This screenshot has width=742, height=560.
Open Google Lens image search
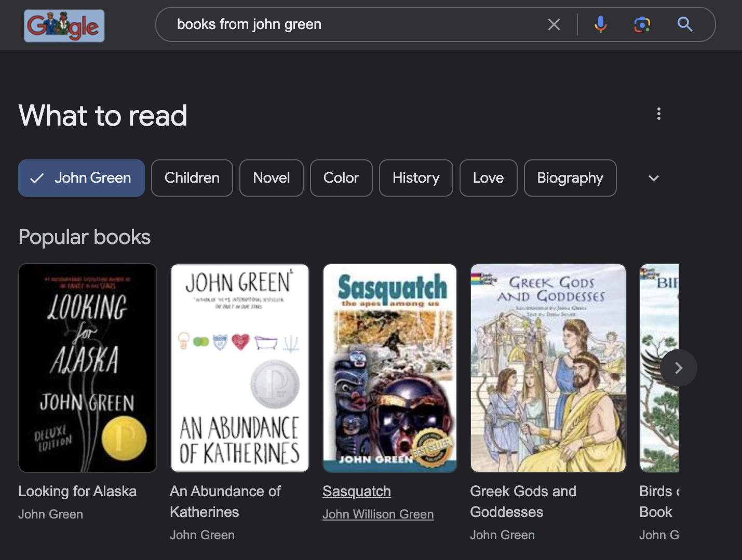click(x=642, y=24)
